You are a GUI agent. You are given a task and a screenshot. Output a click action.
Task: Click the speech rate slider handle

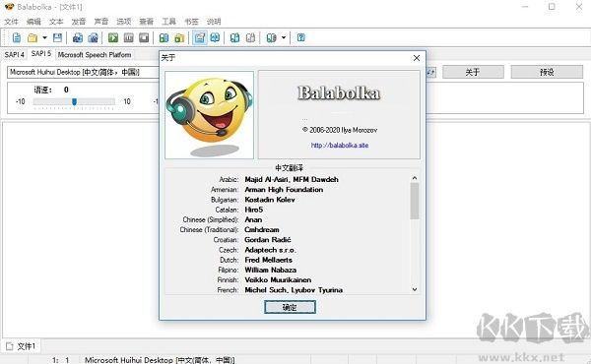[74, 101]
